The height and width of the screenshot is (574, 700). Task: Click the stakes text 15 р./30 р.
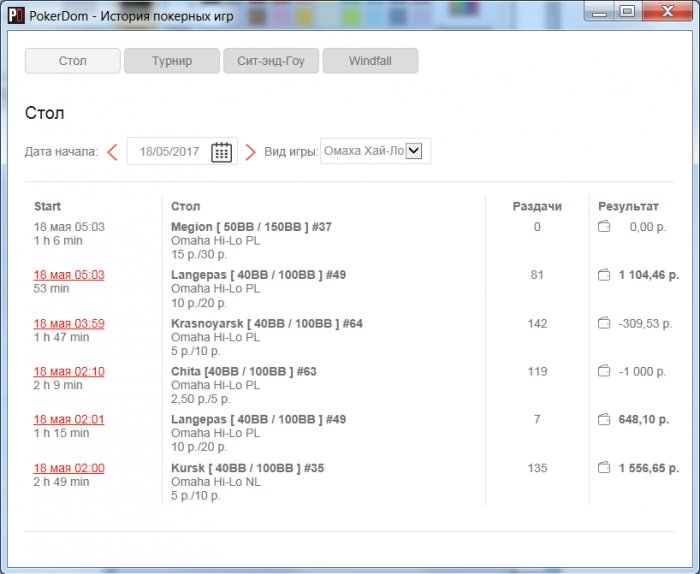pyautogui.click(x=199, y=255)
